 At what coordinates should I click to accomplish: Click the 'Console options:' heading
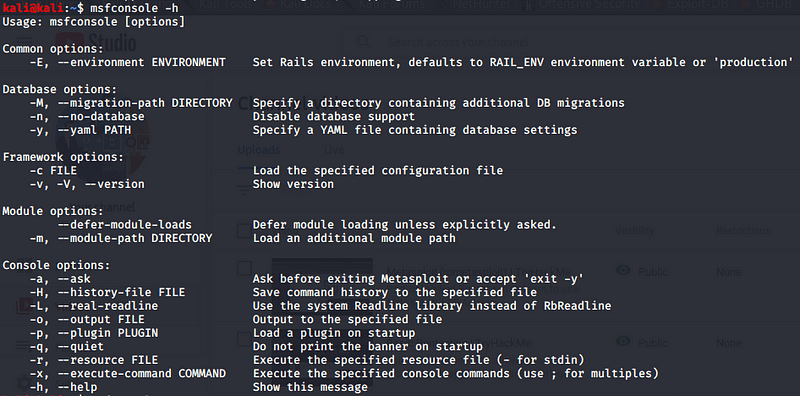pos(57,265)
